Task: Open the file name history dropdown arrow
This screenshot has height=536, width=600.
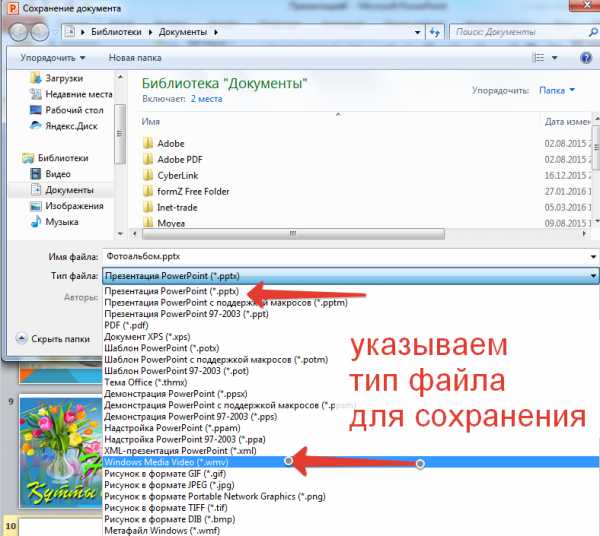Action: point(593,256)
